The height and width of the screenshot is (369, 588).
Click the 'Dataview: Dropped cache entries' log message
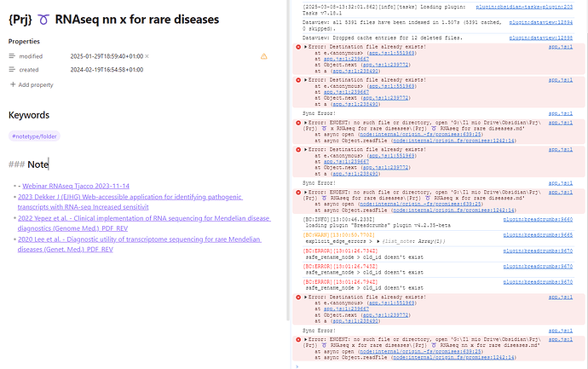pos(383,37)
